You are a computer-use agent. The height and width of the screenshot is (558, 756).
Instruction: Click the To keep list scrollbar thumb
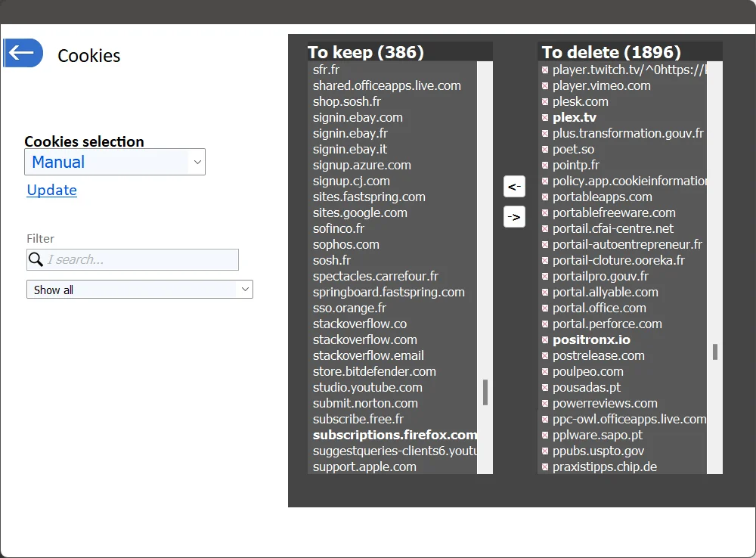(x=485, y=392)
